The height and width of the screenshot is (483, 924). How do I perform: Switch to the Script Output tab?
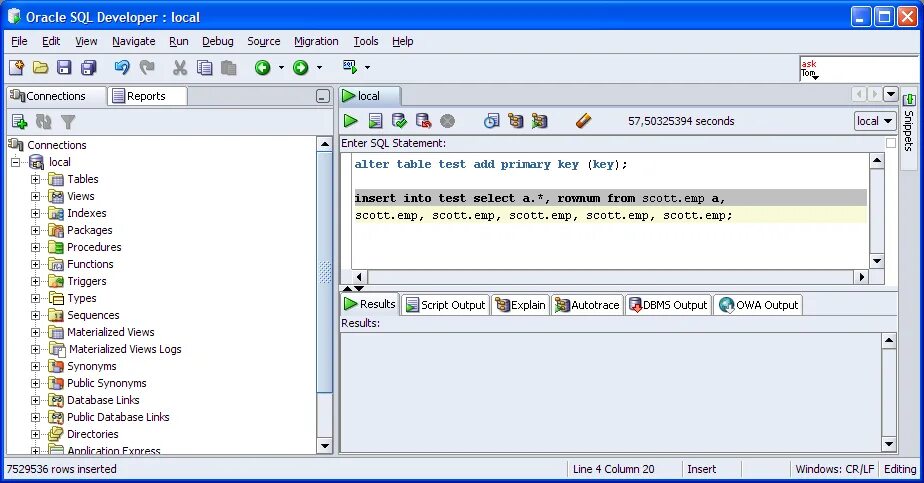[446, 305]
